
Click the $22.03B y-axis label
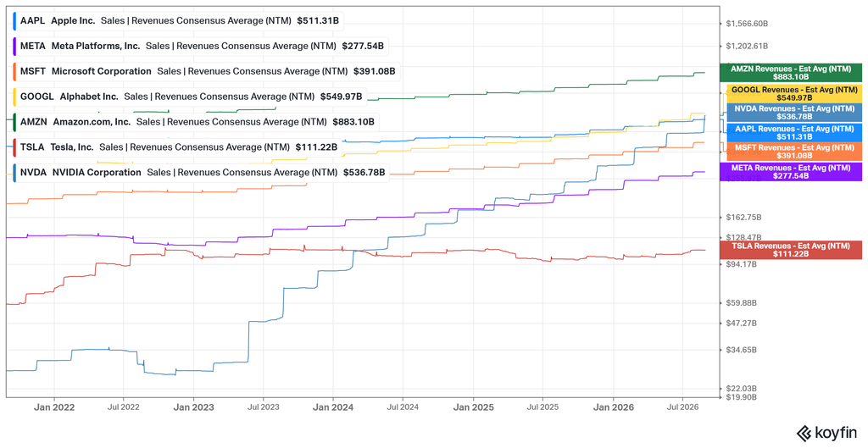741,388
